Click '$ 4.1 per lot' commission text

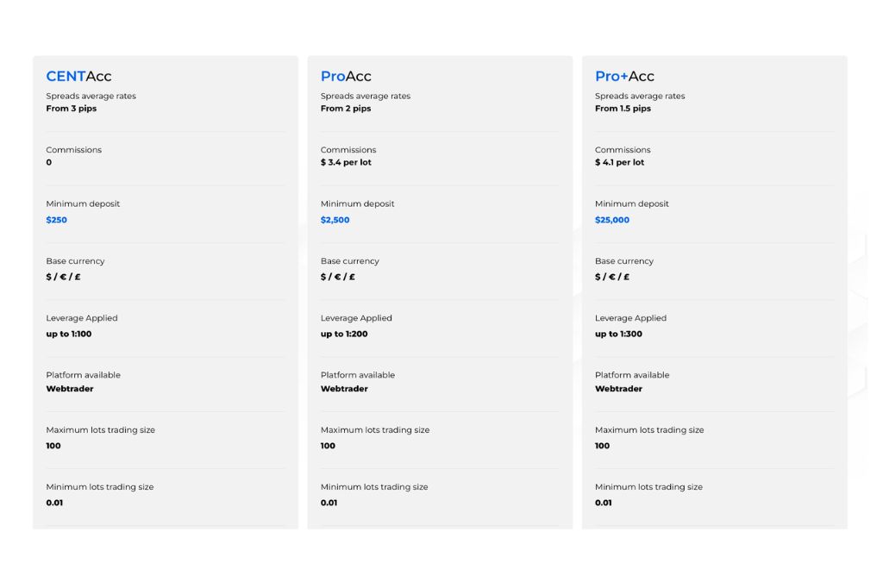tap(619, 163)
